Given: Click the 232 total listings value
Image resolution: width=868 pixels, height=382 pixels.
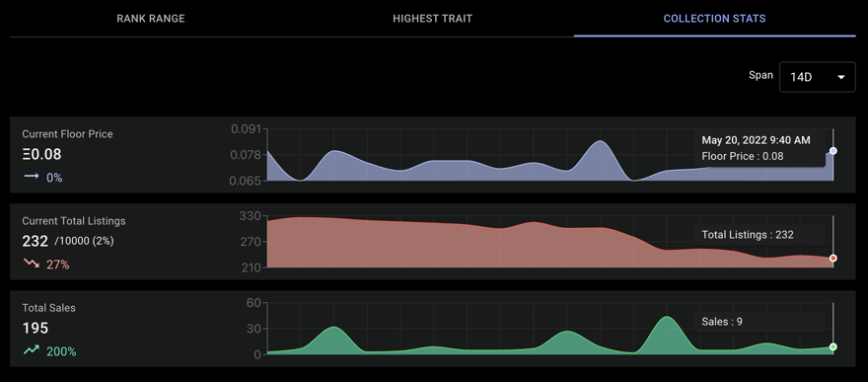Looking at the screenshot, I should click(x=35, y=242).
